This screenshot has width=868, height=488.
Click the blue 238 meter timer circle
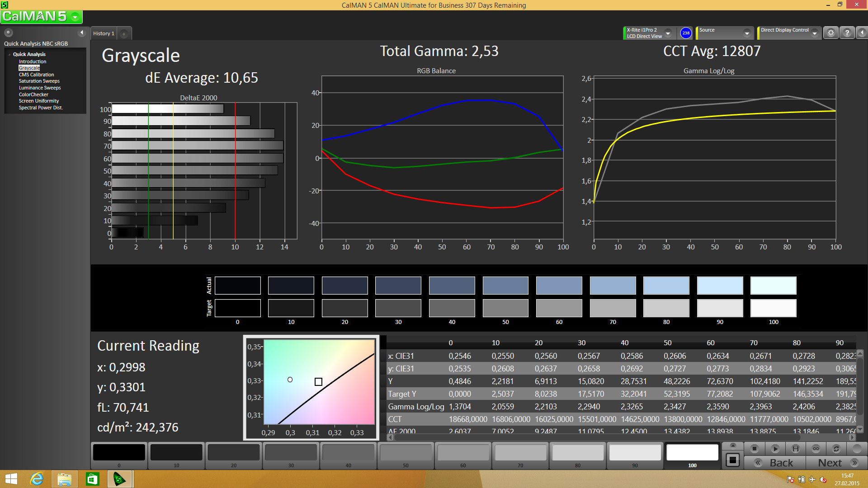pyautogui.click(x=686, y=33)
